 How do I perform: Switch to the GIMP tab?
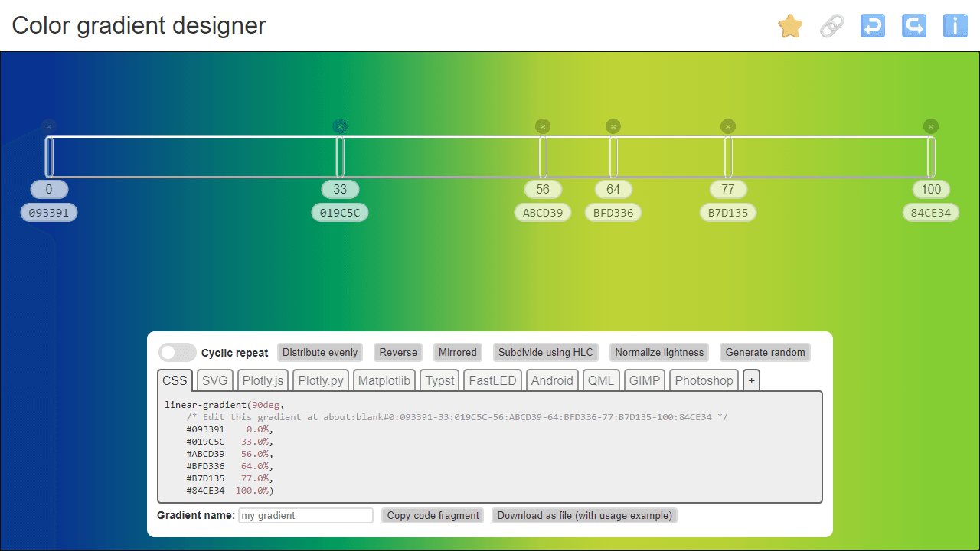645,380
